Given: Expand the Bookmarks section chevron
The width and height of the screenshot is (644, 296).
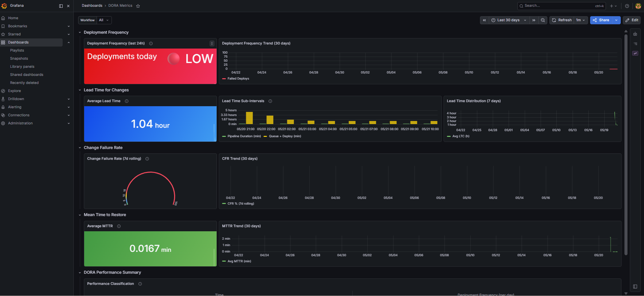Looking at the screenshot, I should [x=69, y=26].
